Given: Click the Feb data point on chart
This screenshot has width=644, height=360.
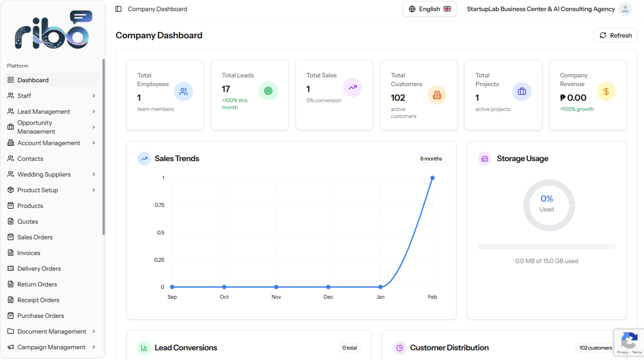Looking at the screenshot, I should (x=432, y=178).
